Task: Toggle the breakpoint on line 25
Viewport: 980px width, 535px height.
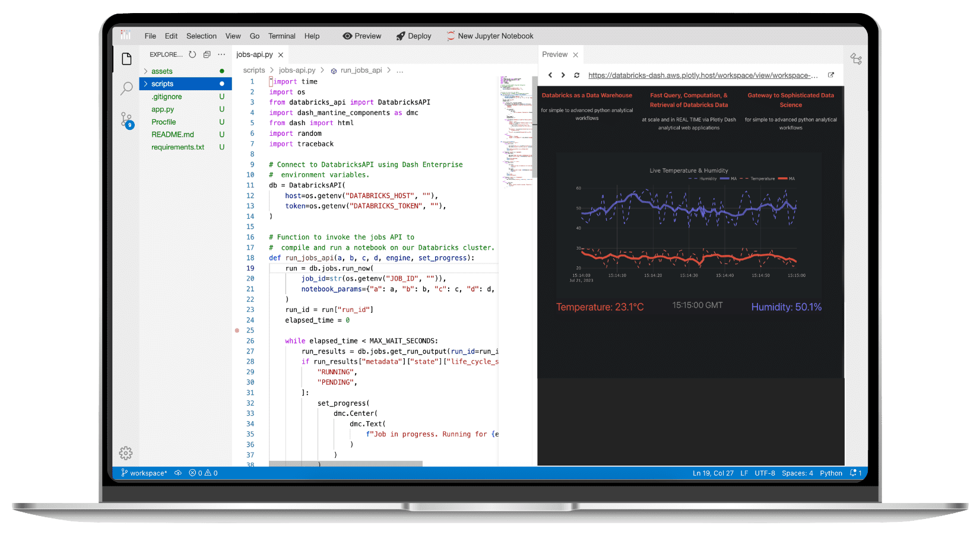Action: click(237, 330)
